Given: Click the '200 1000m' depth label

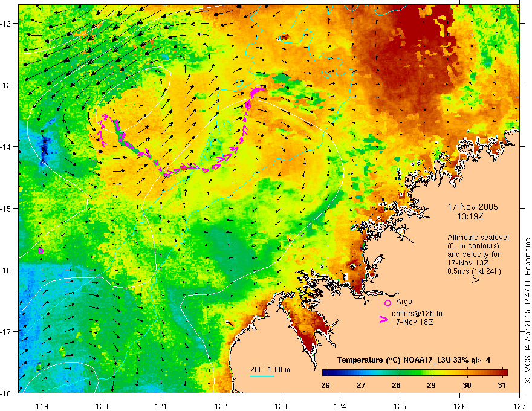Looking at the screenshot, I should (x=270, y=369).
